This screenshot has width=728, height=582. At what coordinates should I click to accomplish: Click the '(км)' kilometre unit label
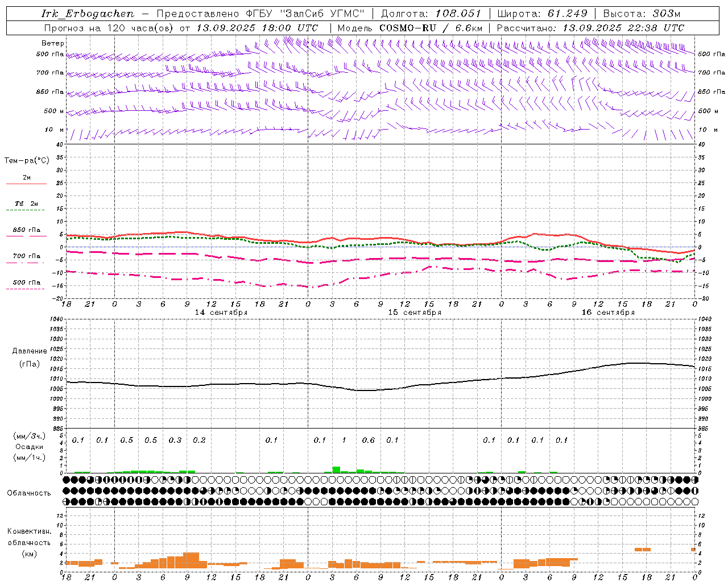[x=29, y=554]
